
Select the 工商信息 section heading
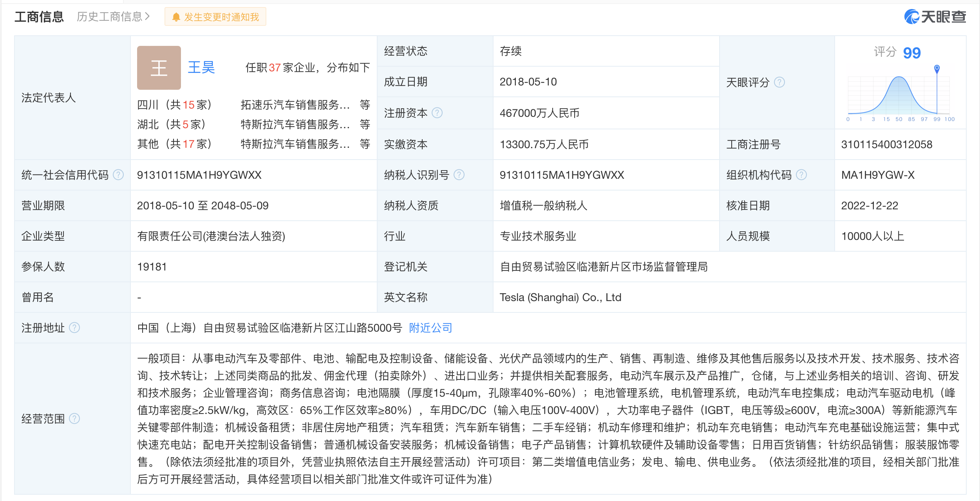pos(39,17)
